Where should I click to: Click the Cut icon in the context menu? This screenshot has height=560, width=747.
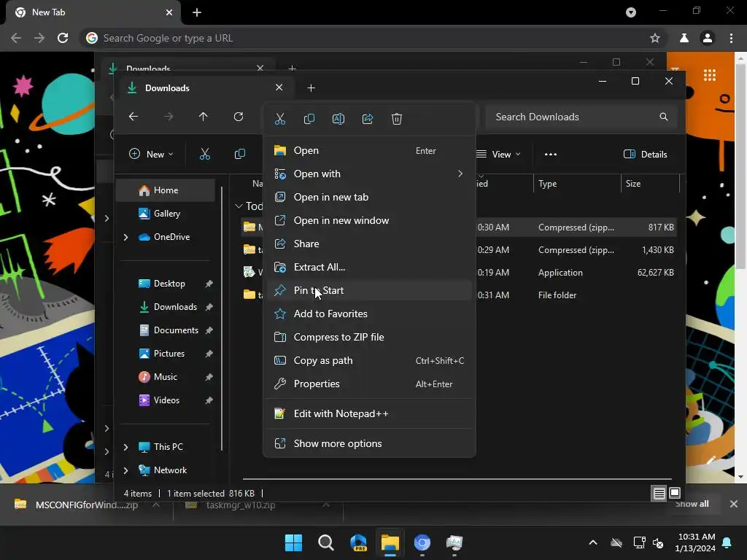coord(279,119)
